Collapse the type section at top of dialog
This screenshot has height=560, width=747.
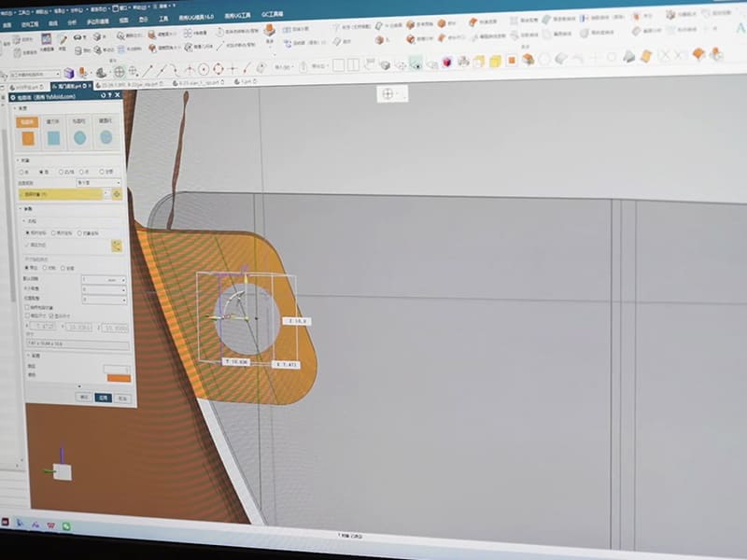pyautogui.click(x=21, y=108)
